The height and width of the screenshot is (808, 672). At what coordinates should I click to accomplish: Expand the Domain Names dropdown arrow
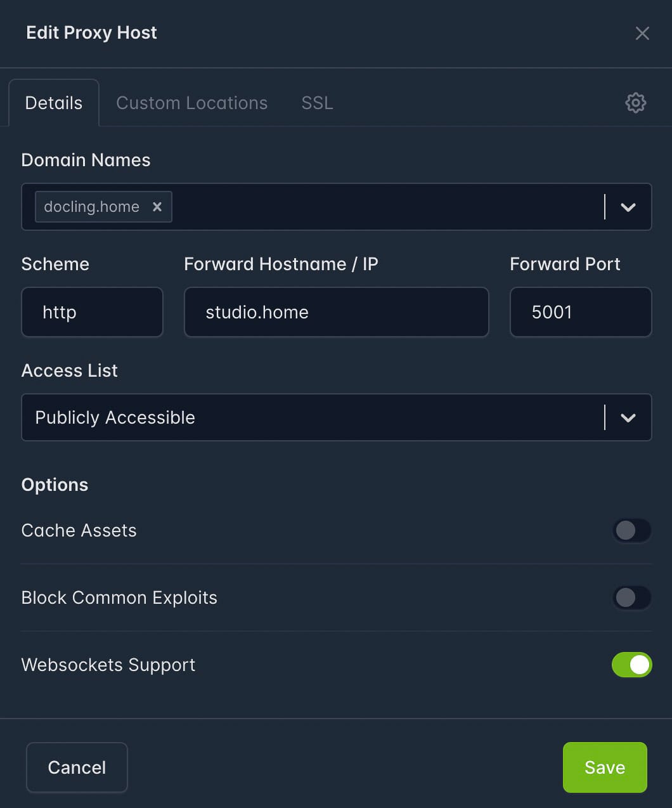628,207
